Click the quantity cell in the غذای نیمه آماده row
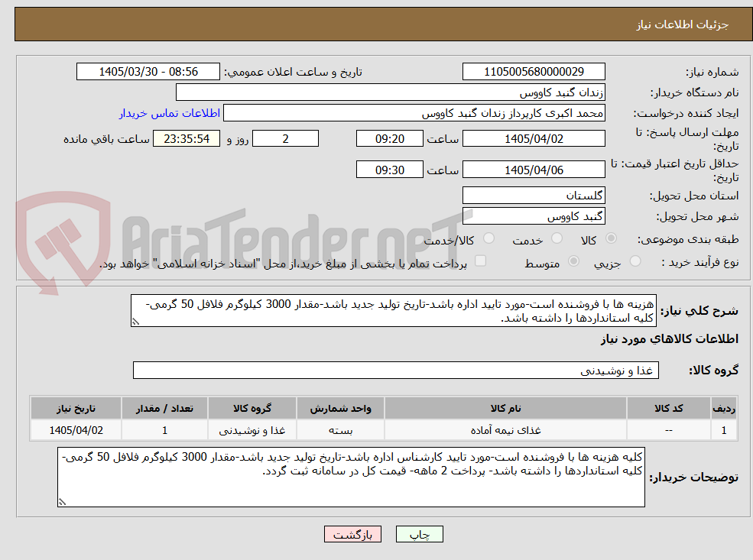This screenshot has width=753, height=560. [x=164, y=430]
